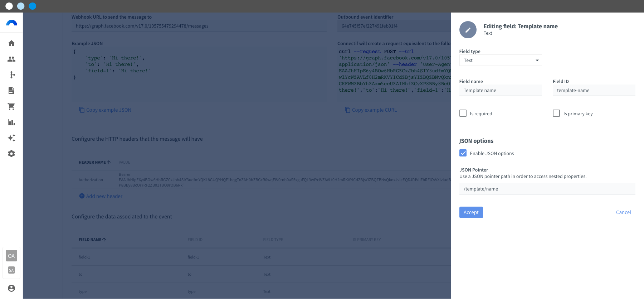
Task: Click the 'type' row in the field name column
Action: click(x=83, y=291)
